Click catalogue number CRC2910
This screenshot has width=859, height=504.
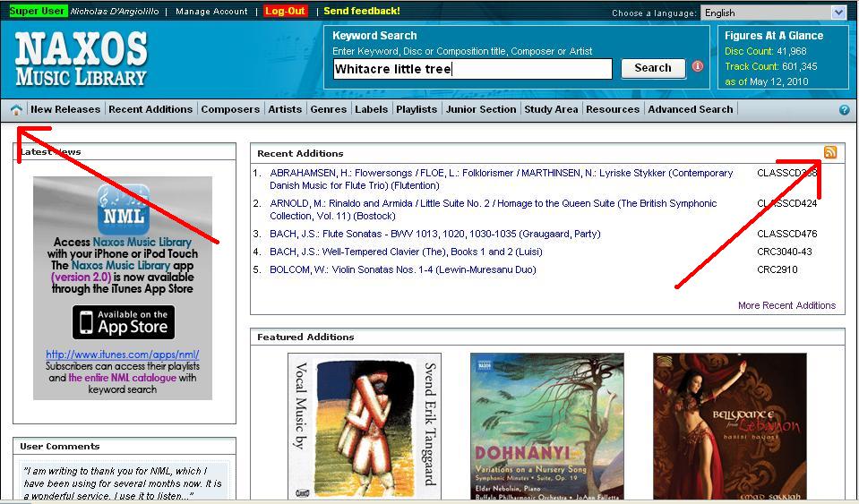point(777,269)
